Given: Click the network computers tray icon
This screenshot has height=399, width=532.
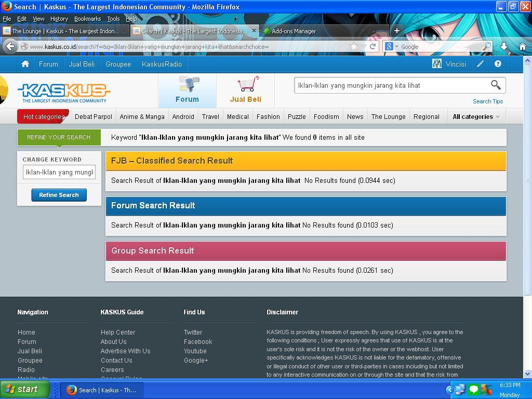Looking at the screenshot, I should (x=461, y=389).
